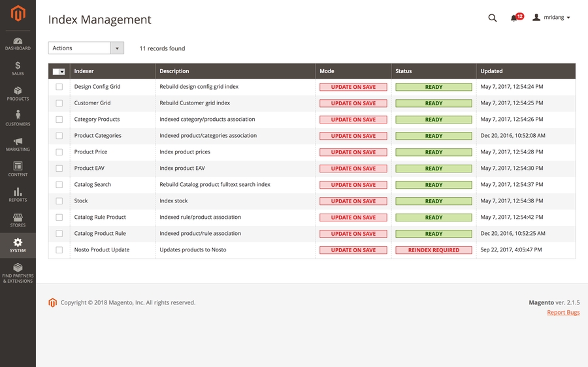The height and width of the screenshot is (367, 588).
Task: Open Marketing megaphone icon
Action: [18, 144]
